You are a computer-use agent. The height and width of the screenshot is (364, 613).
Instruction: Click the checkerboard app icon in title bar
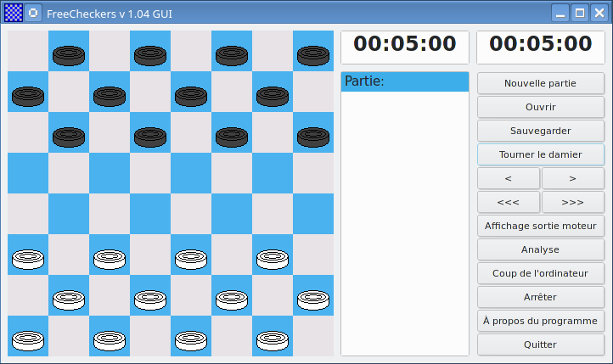(x=13, y=13)
